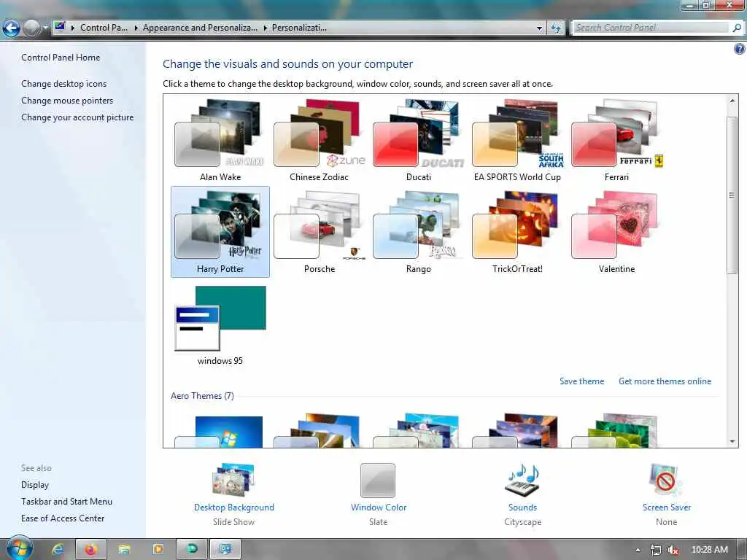
Task: Click the Sounds link text
Action: coord(522,507)
